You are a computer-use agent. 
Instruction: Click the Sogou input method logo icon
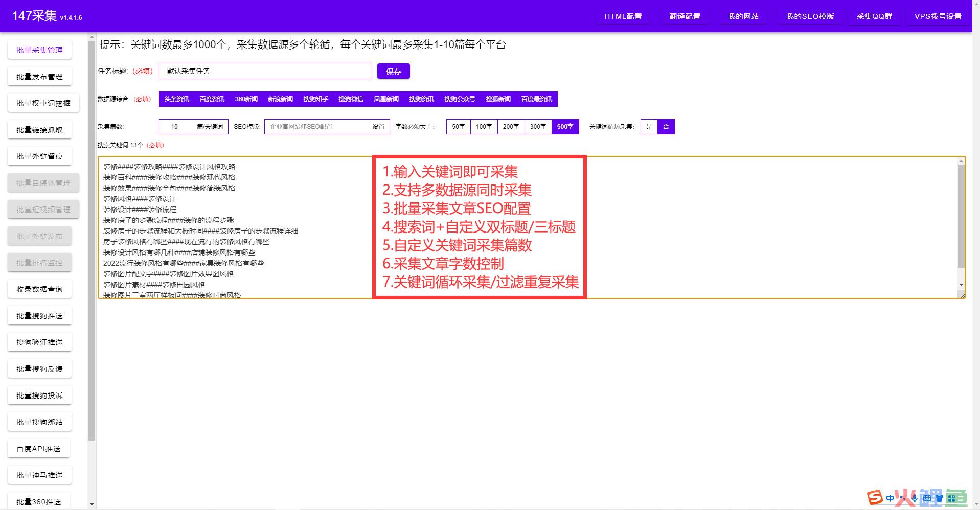click(x=875, y=497)
